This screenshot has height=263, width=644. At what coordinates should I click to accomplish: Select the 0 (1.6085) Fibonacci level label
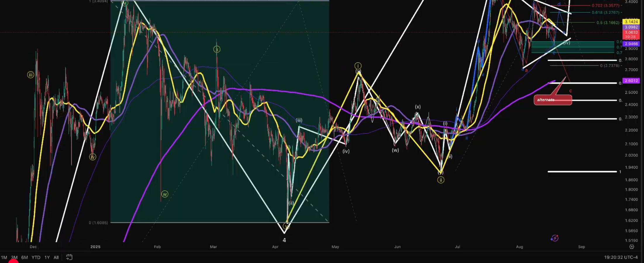pyautogui.click(x=98, y=223)
